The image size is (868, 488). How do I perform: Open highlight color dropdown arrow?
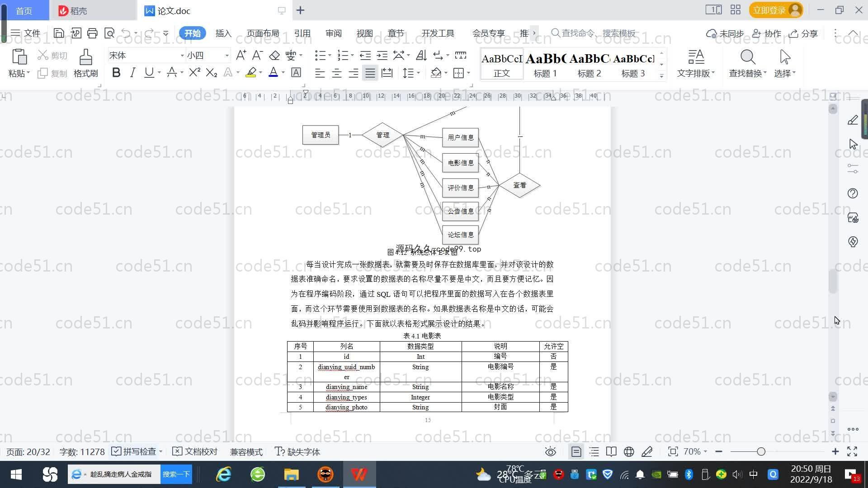pyautogui.click(x=260, y=73)
